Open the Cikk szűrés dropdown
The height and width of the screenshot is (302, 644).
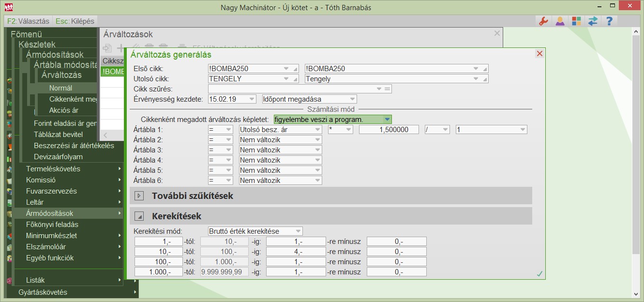[x=379, y=89]
